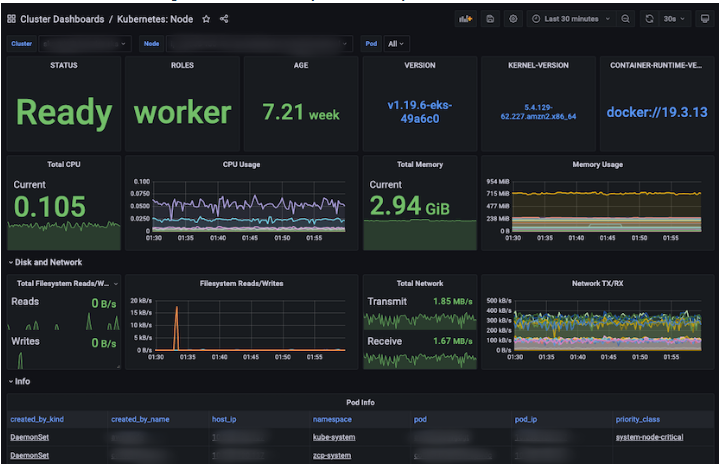Screen dimensions: 723x467
Task: Zoom out the time range
Action: pos(625,19)
